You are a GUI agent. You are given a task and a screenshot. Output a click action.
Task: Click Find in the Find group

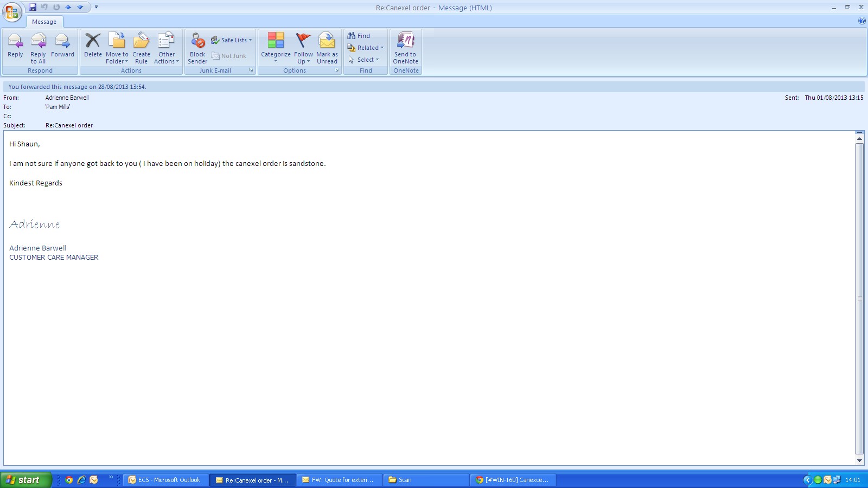pyautogui.click(x=359, y=36)
